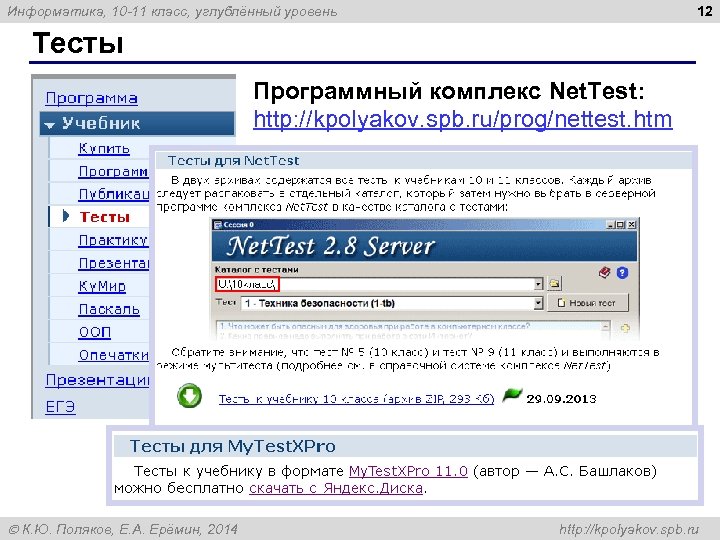This screenshot has width=720, height=540.
Task: Click the date 29.09.2013
Action: coord(561,399)
